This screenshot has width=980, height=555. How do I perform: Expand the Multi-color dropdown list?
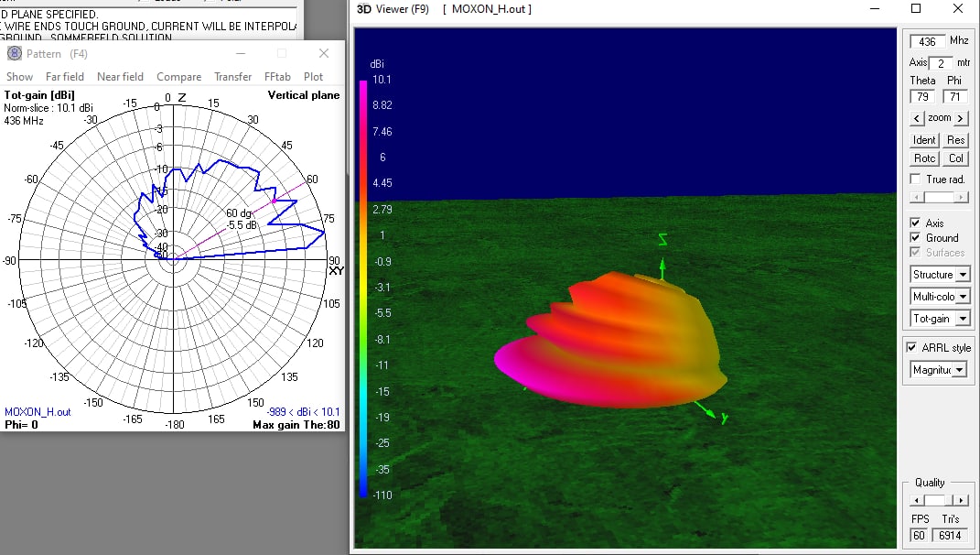(963, 297)
